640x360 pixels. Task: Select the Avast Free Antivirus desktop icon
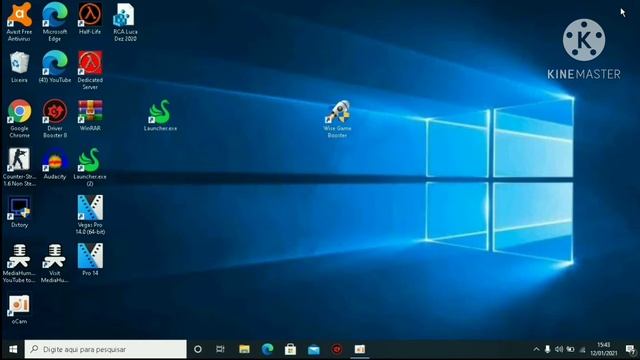(x=19, y=22)
